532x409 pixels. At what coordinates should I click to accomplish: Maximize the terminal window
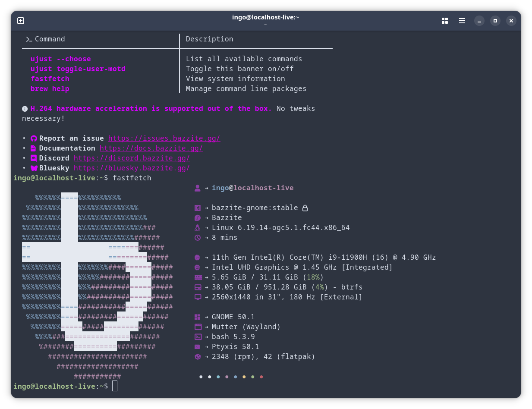(495, 21)
